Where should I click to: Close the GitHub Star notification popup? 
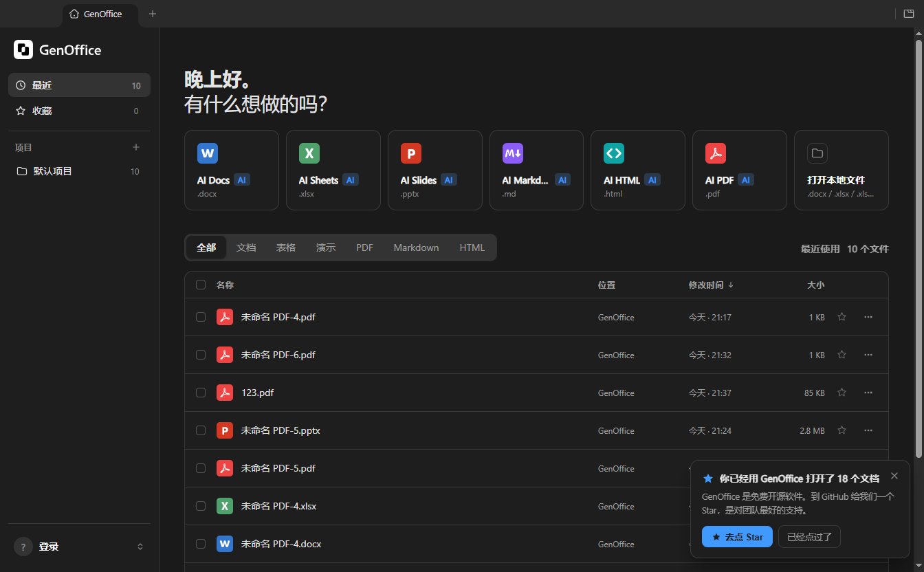[894, 476]
